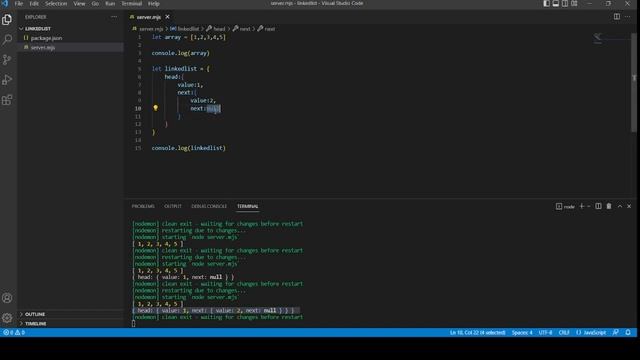This screenshot has height=360, width=640.
Task: Open the Manage gear icon
Action: pyautogui.click(x=7, y=318)
